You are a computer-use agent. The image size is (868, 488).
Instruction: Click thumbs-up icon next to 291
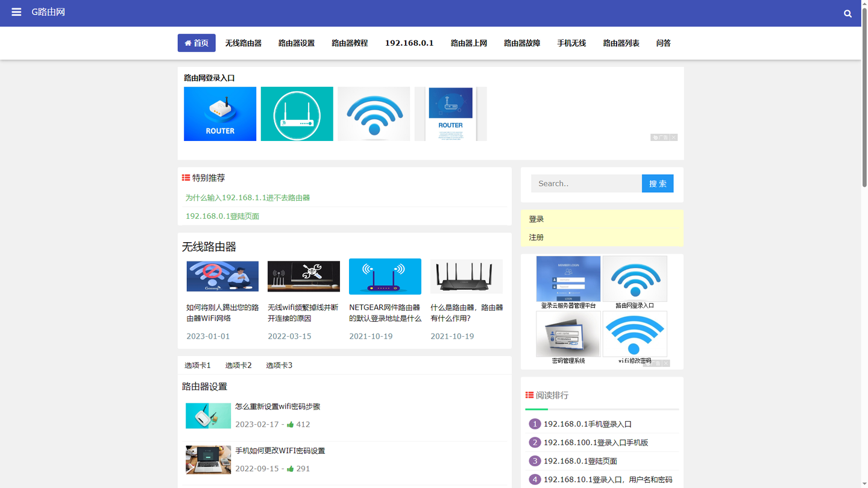click(x=290, y=469)
